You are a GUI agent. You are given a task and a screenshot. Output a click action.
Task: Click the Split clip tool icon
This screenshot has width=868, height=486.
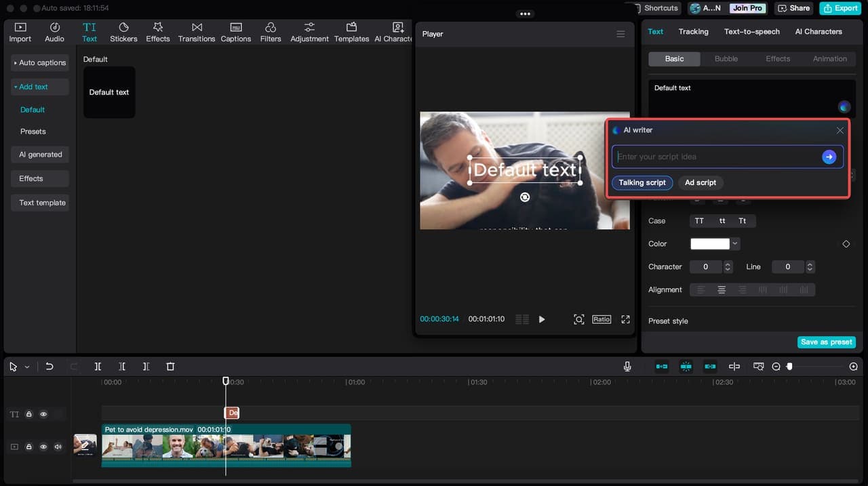pos(98,366)
